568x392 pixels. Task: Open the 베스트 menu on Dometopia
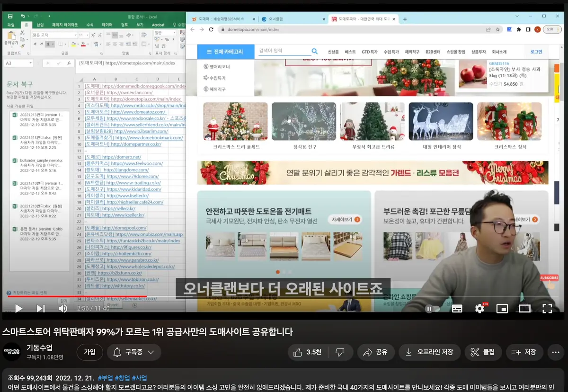point(350,52)
